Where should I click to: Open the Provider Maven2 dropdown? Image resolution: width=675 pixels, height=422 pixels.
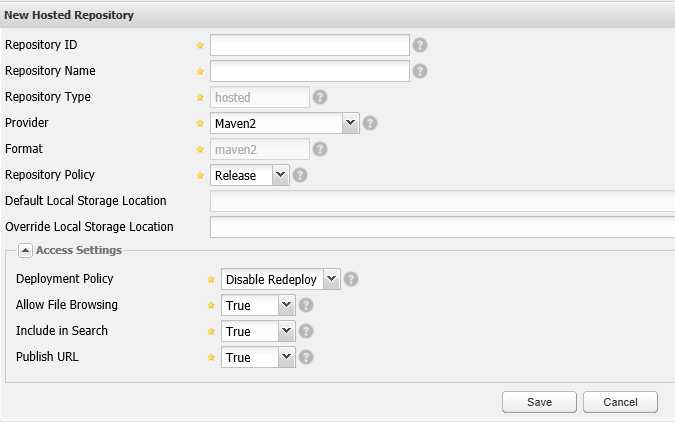click(351, 123)
